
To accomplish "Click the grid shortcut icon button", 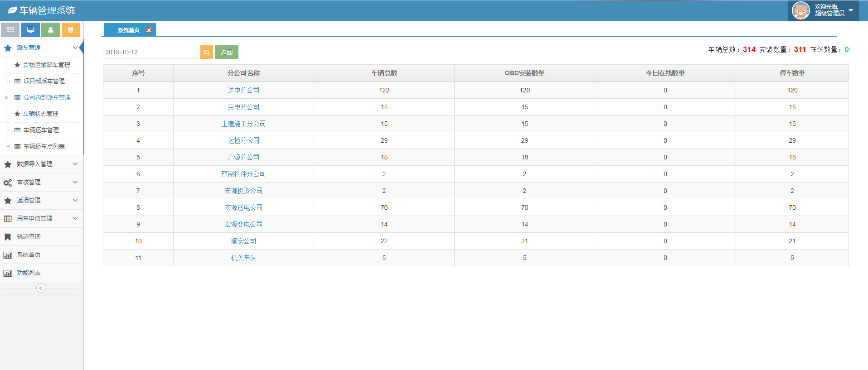I will tap(10, 30).
